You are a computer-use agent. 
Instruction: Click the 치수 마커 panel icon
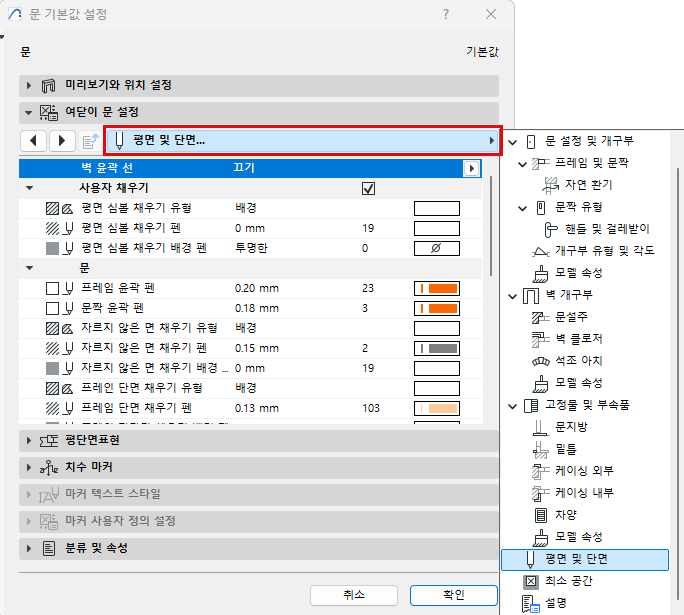click(49, 468)
